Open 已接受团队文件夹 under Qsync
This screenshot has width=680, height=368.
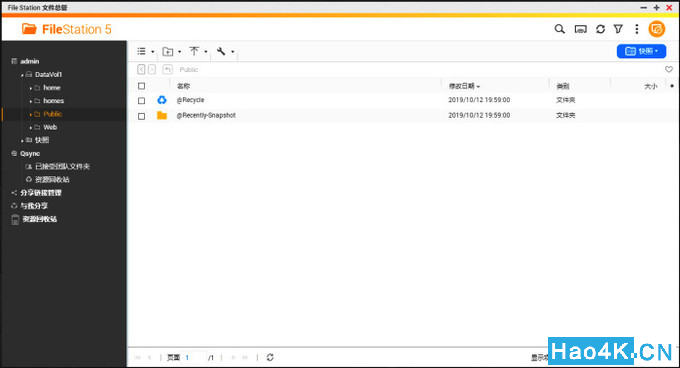pyautogui.click(x=62, y=166)
